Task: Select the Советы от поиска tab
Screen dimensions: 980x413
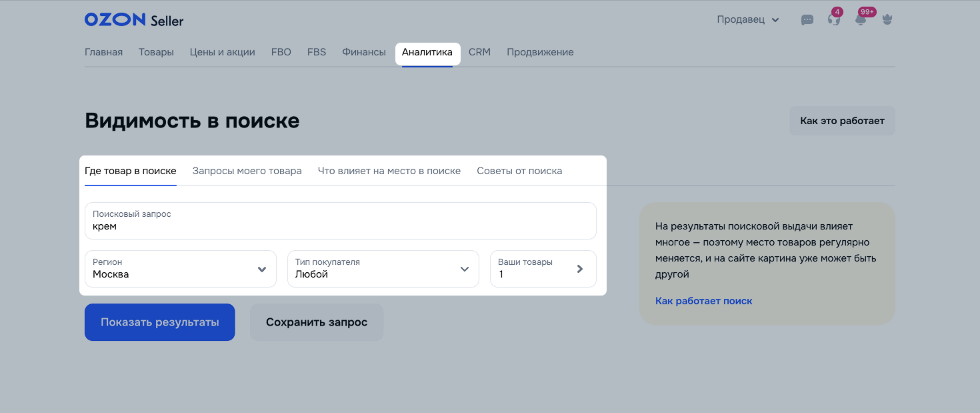Action: pyautogui.click(x=519, y=171)
